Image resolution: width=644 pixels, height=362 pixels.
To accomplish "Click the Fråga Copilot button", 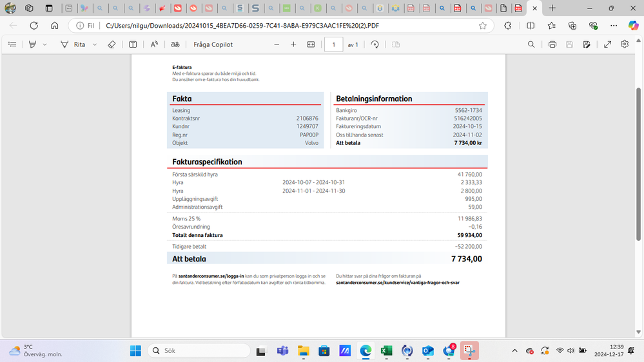I will 213,44.
